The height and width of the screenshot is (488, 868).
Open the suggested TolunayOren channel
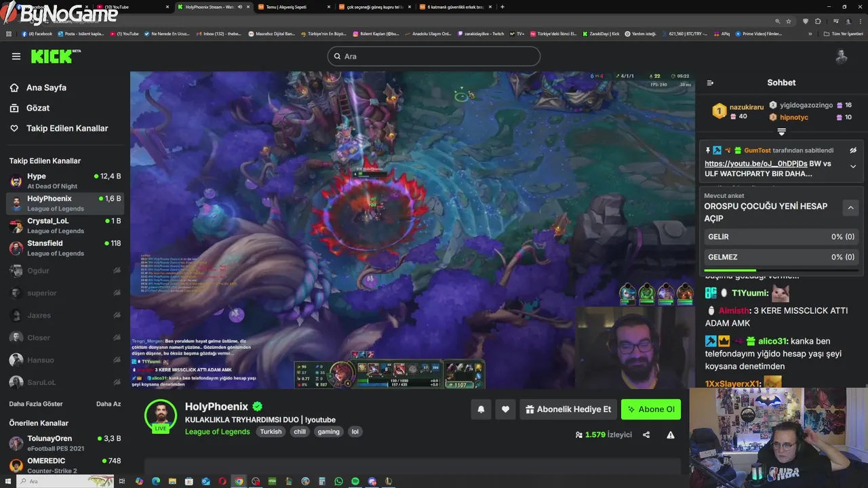[65, 443]
